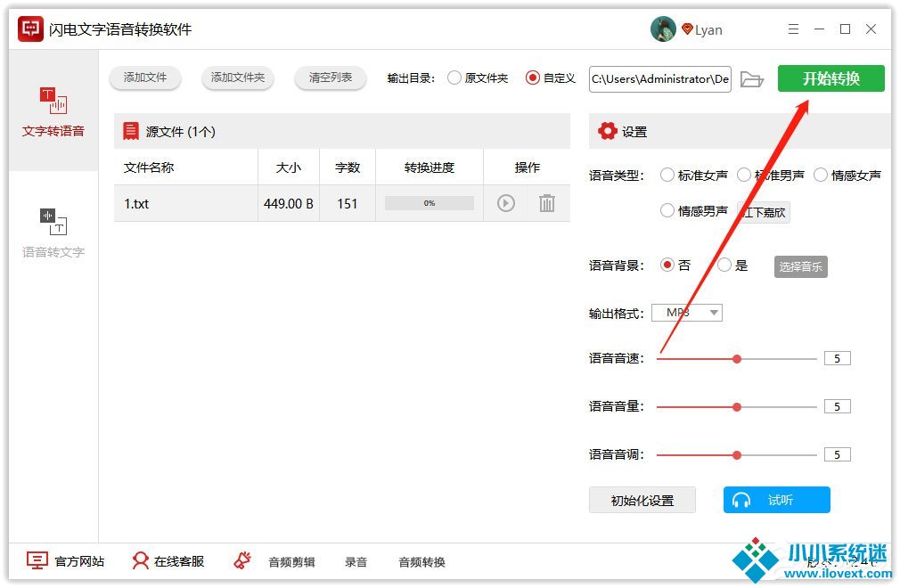This screenshot has width=900, height=588.
Task: Click the 字数 column header
Action: pos(348,167)
